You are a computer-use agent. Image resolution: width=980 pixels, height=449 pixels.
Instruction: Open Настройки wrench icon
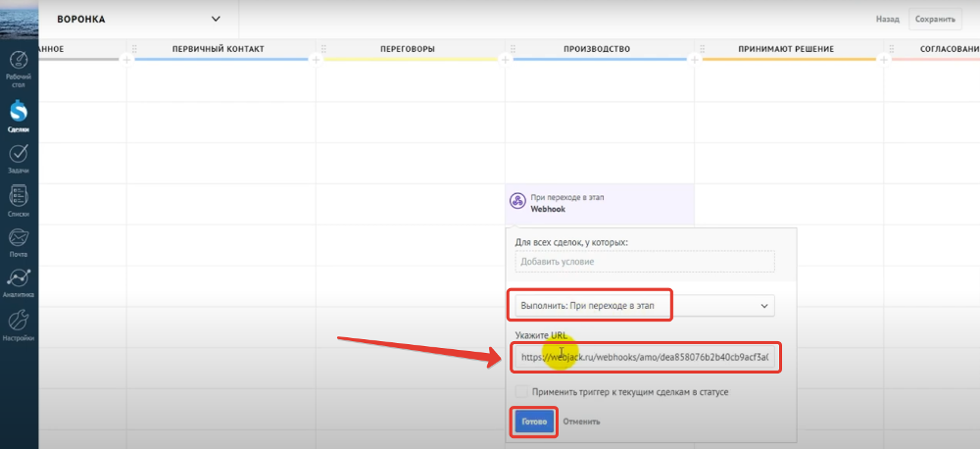click(x=19, y=325)
